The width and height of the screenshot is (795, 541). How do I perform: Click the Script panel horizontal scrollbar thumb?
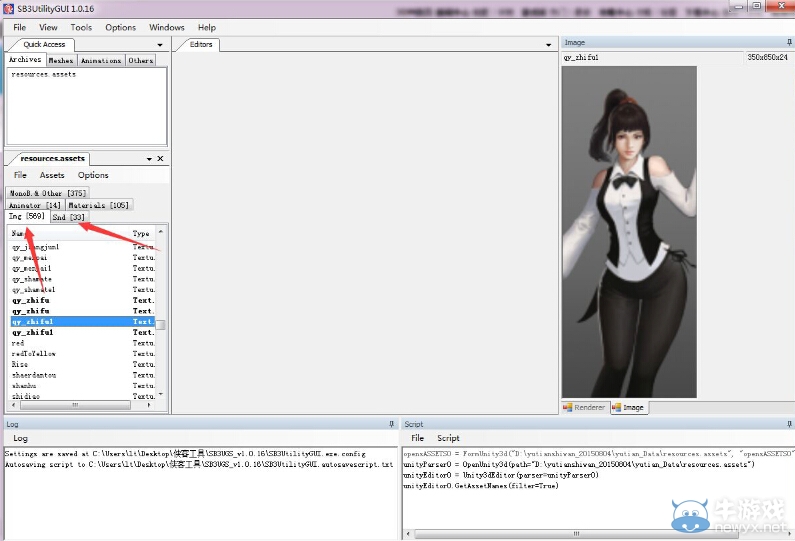pyautogui.click(x=576, y=534)
